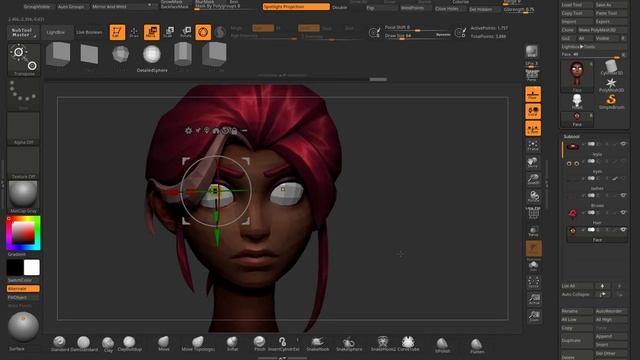Toggle the L.Sym button
Viewport: 640px width, 360px height.
533,129
